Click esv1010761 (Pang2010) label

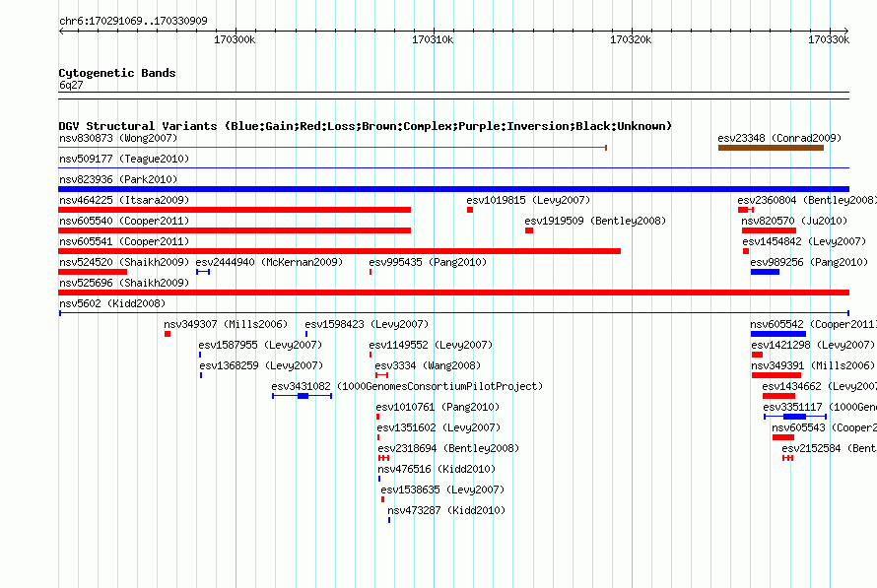point(438,407)
